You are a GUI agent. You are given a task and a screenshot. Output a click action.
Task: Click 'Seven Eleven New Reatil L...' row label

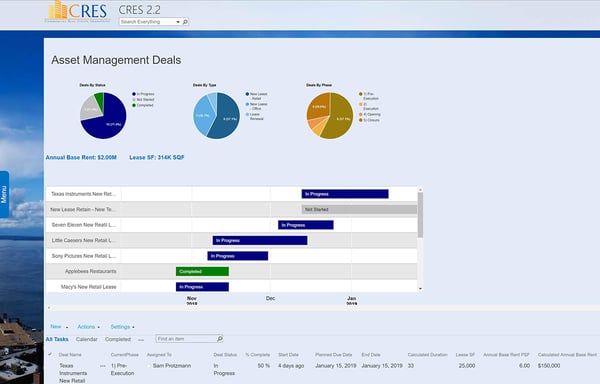pos(84,225)
